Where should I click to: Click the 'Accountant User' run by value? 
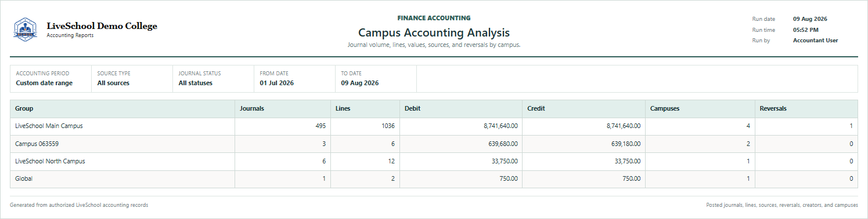(x=815, y=41)
